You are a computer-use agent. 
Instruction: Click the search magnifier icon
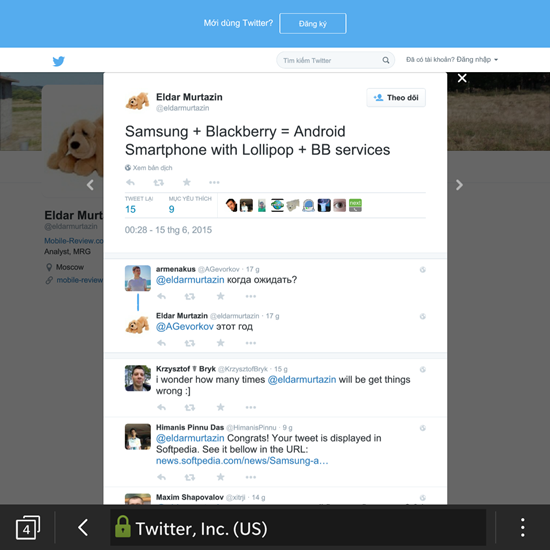[385, 60]
